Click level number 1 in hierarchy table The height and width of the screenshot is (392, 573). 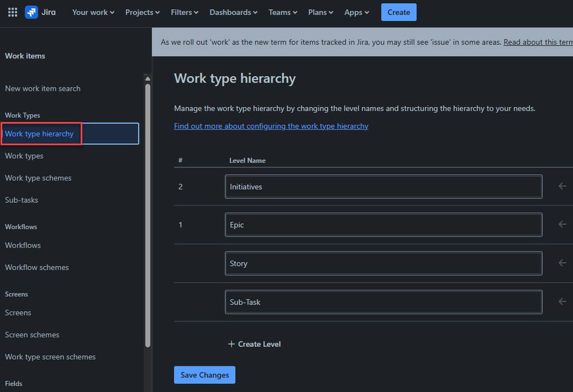[181, 225]
